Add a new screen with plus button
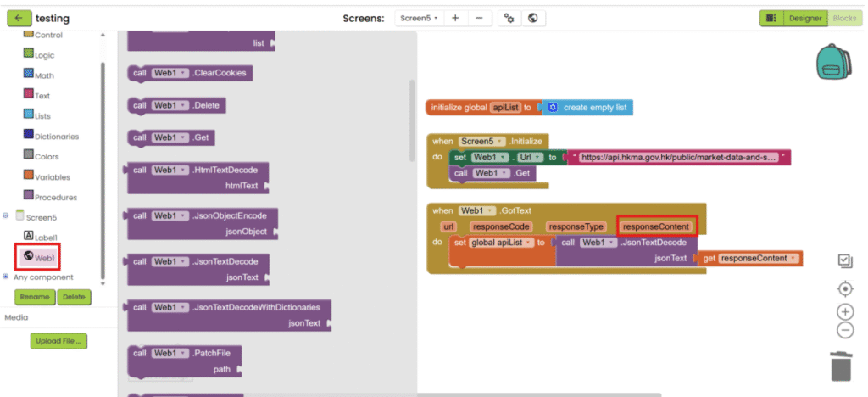Screen dimensions: 868x397 click(x=455, y=18)
